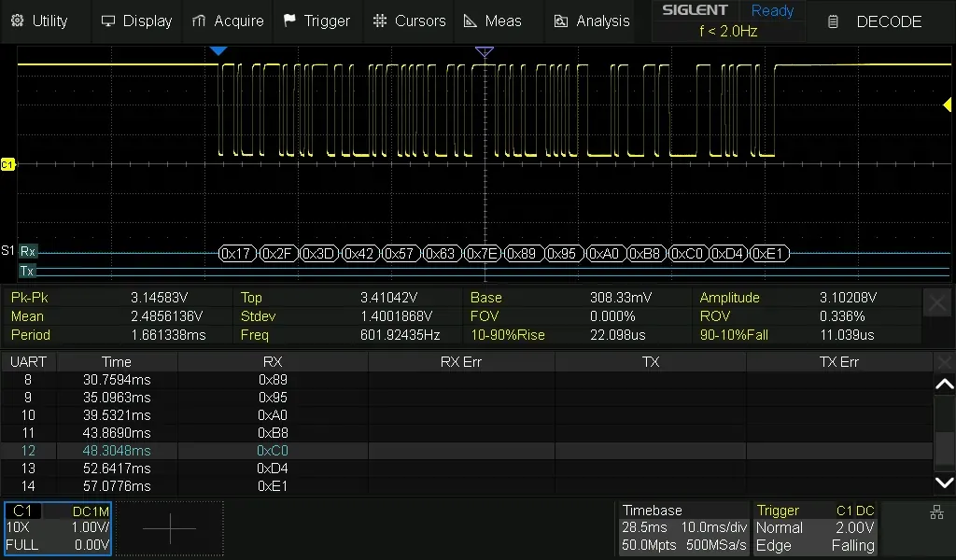Open the Trigger settings info box

(815, 528)
